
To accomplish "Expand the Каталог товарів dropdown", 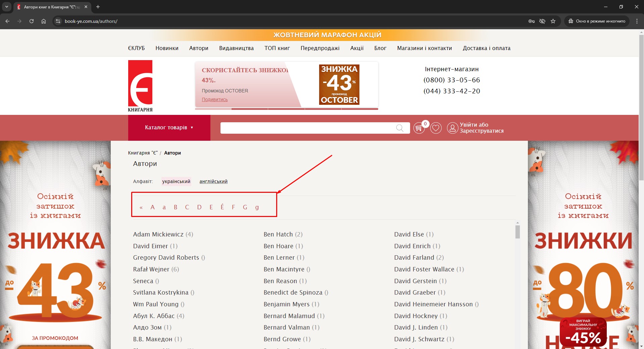I will coord(169,128).
